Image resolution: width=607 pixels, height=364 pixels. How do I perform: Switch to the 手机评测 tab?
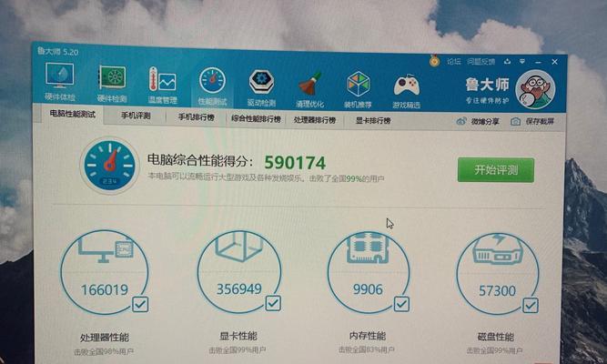[x=136, y=116]
